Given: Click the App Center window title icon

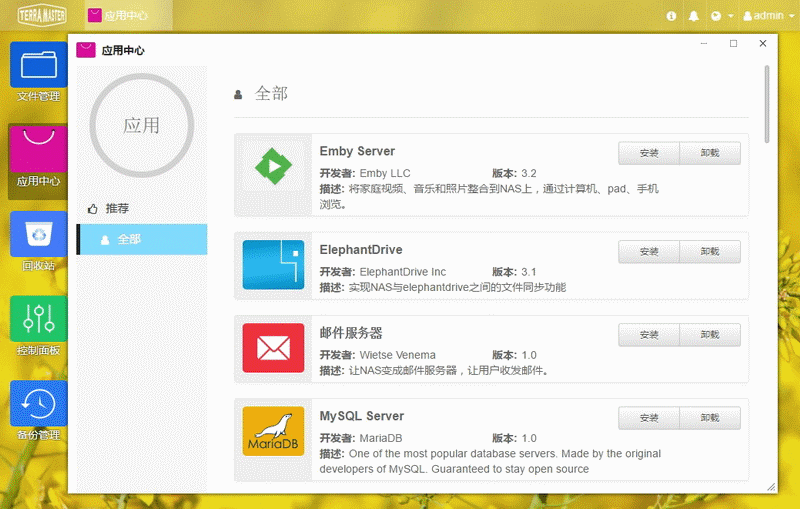Looking at the screenshot, I should tap(86, 50).
